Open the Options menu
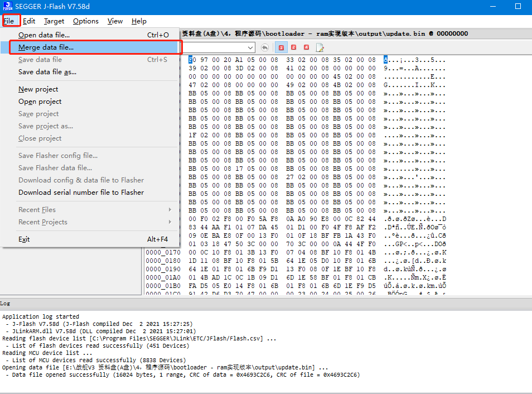 click(x=86, y=21)
